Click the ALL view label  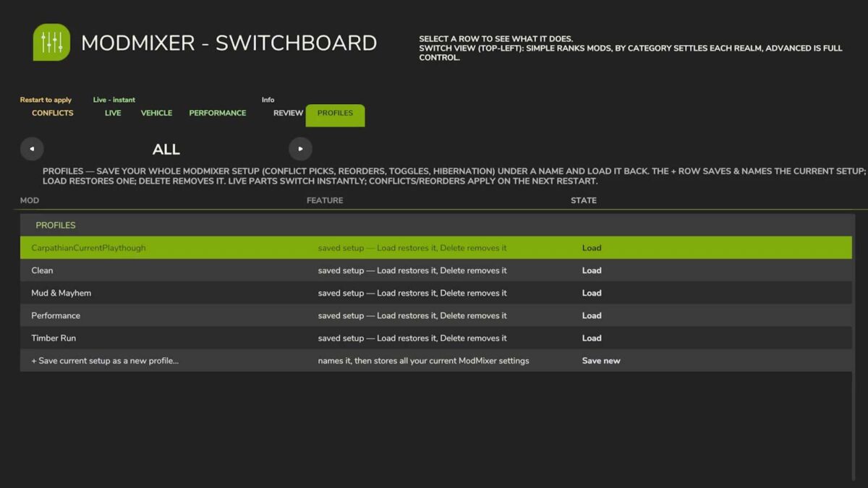point(166,150)
